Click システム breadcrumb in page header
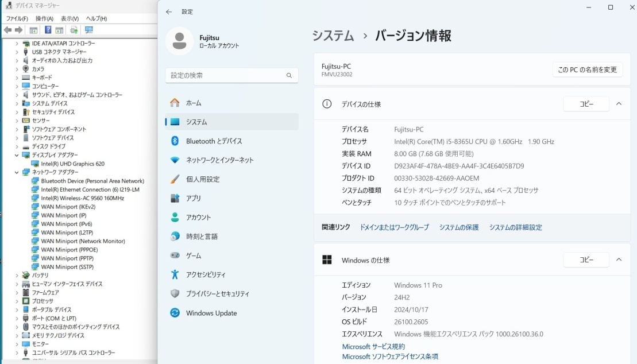This screenshot has height=364, width=637. tap(333, 36)
